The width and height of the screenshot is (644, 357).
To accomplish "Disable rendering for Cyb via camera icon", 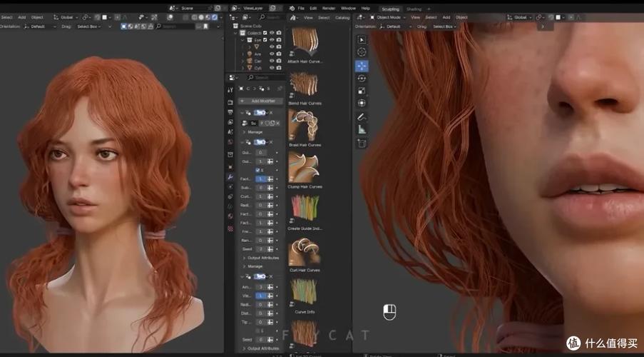I will point(279,68).
